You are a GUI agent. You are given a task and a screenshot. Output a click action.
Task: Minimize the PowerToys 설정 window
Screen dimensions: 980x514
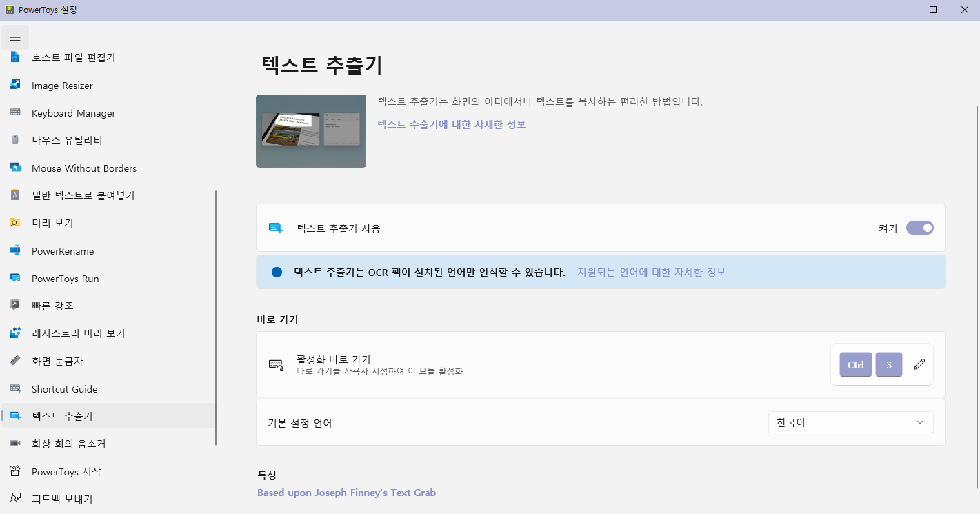901,10
